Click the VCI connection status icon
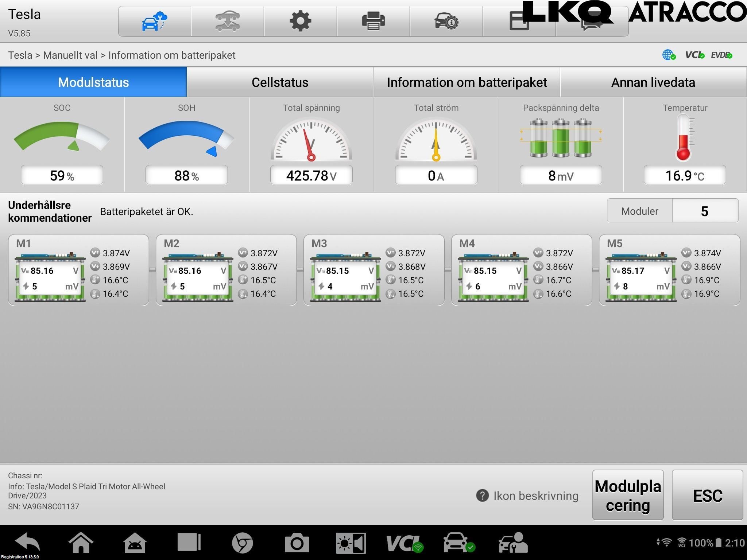 tap(694, 55)
